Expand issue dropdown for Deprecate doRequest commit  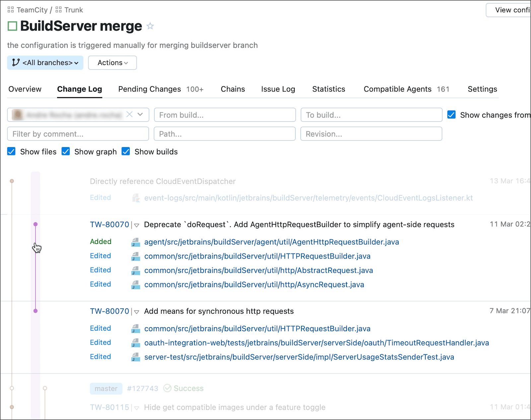pos(136,225)
